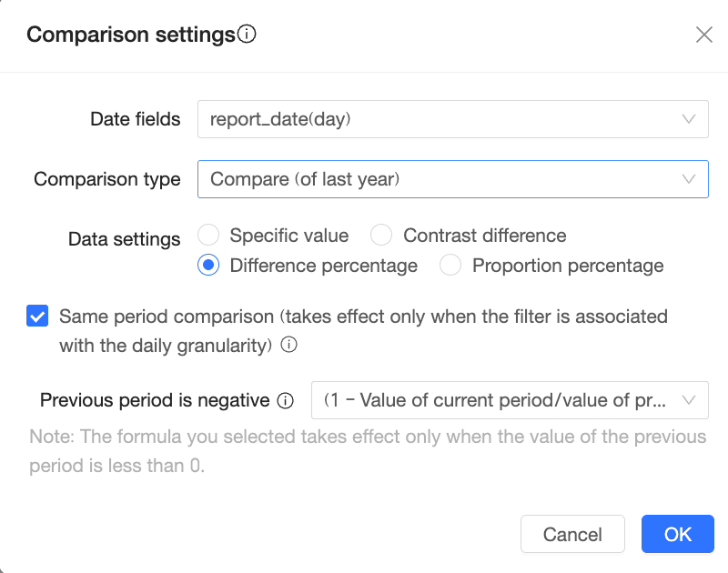Click the Comparison settings title text
Image resolution: width=728 pixels, height=573 pixels.
tap(130, 35)
